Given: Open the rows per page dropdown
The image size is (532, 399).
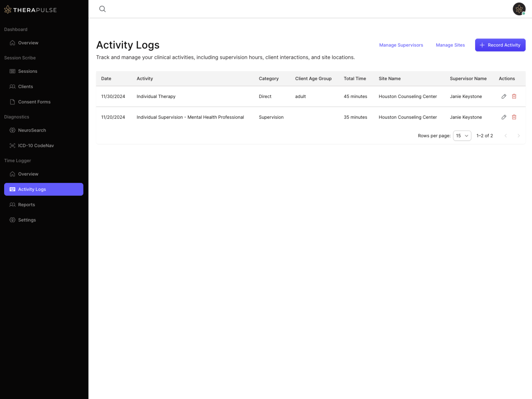Looking at the screenshot, I should tap(462, 135).
